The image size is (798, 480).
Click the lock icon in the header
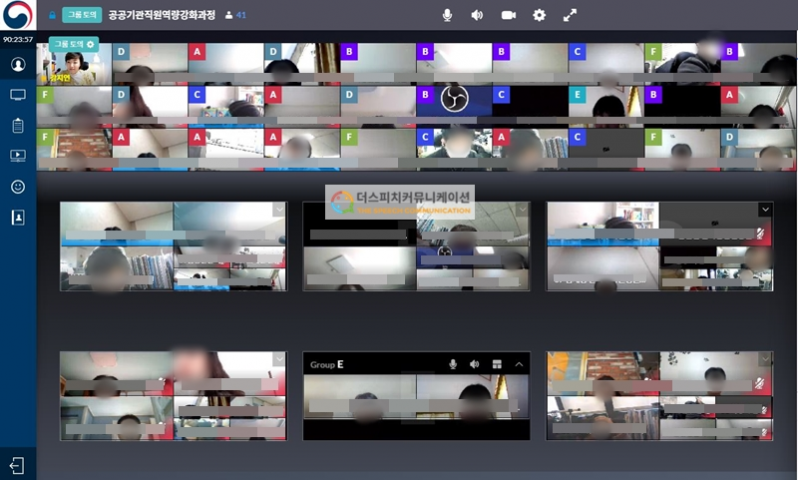pos(52,15)
